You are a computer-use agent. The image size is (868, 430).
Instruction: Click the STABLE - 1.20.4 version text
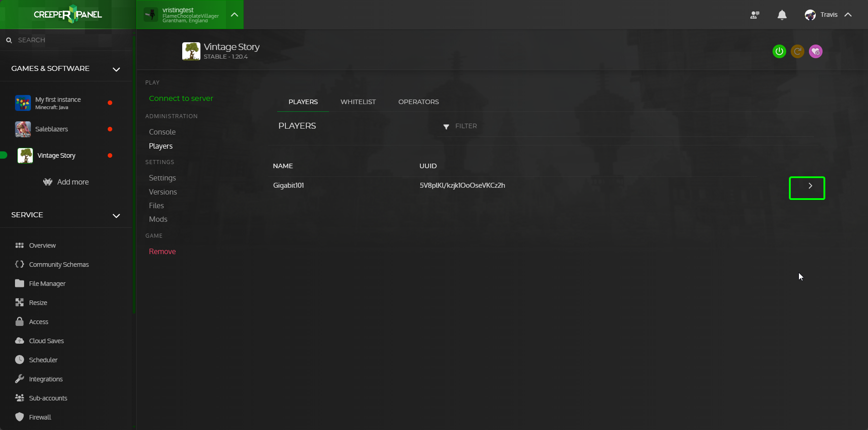226,57
